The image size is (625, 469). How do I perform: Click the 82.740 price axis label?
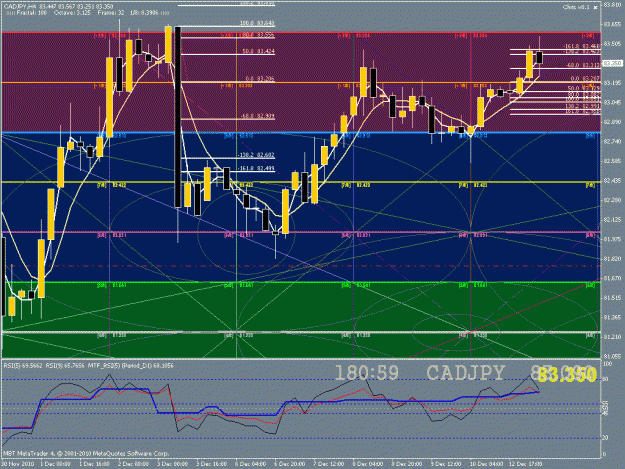click(613, 141)
